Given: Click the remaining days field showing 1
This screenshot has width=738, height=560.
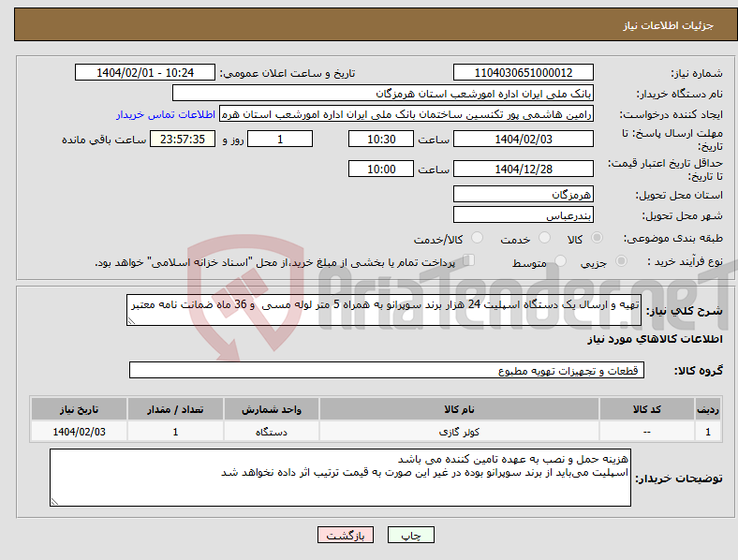Looking at the screenshot, I should 280,139.
